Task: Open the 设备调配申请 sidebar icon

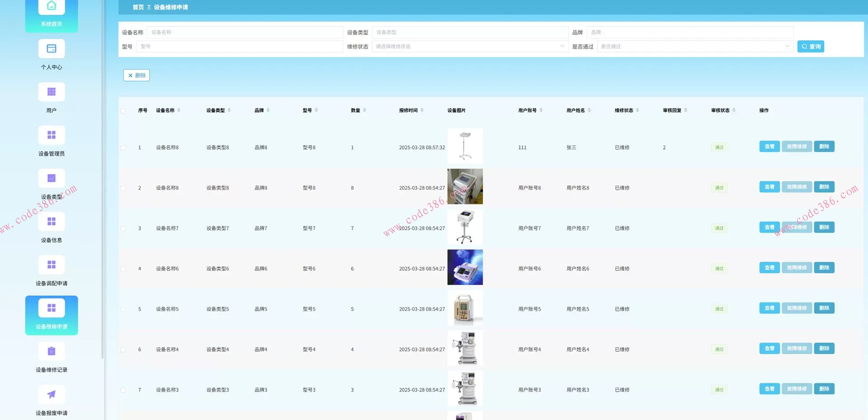Action: point(52,265)
